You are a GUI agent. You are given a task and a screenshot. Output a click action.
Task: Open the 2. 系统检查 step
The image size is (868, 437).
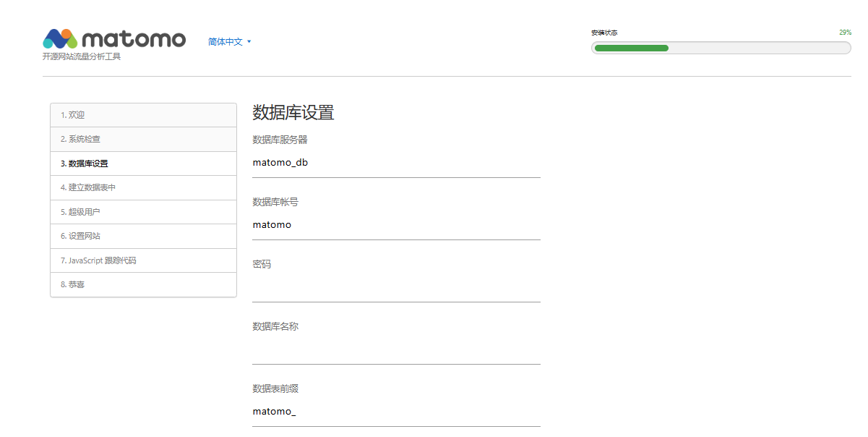click(143, 139)
